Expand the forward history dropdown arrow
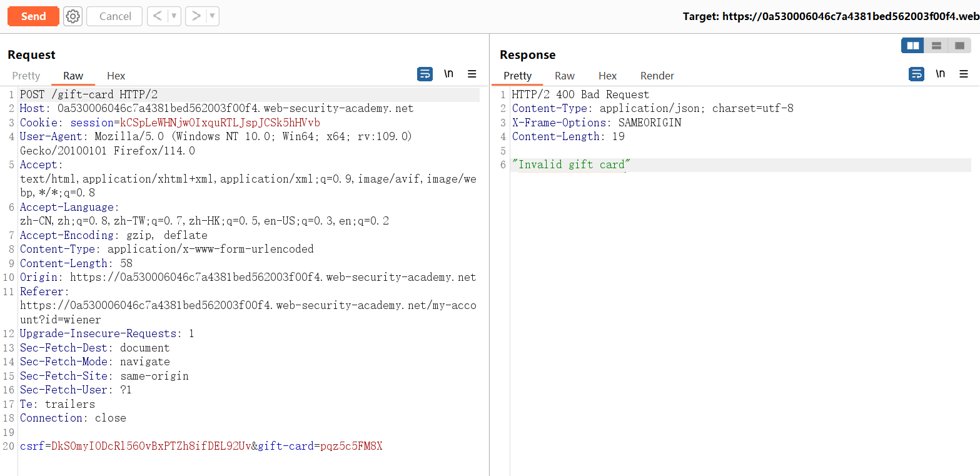 (x=212, y=16)
